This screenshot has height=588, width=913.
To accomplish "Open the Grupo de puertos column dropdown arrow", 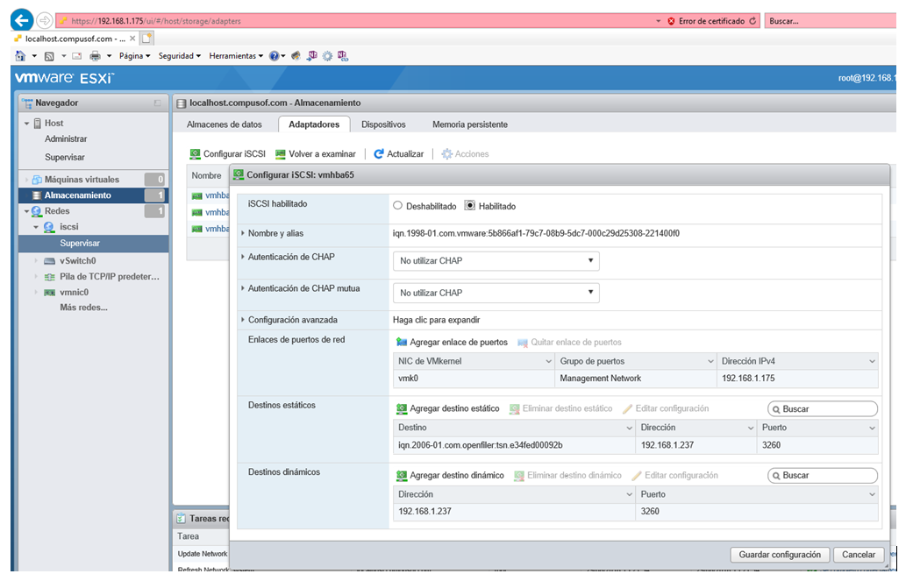I will [x=710, y=361].
